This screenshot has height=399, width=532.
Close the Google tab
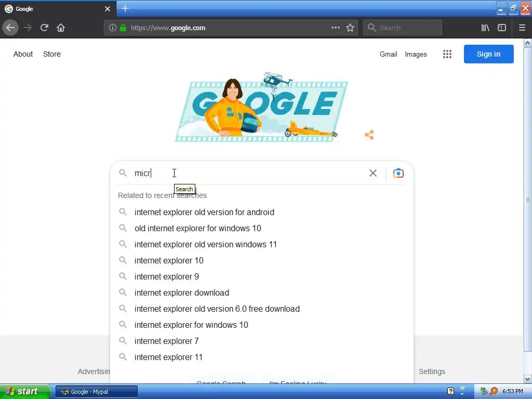pos(107,9)
